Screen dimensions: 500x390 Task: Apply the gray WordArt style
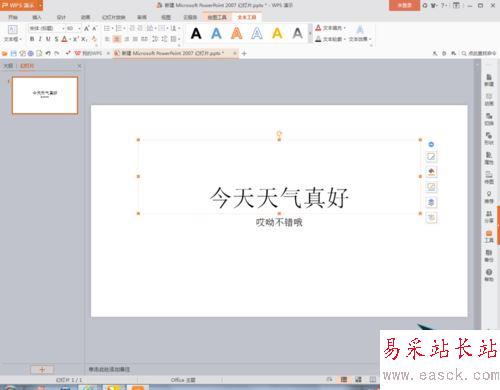tap(298, 34)
